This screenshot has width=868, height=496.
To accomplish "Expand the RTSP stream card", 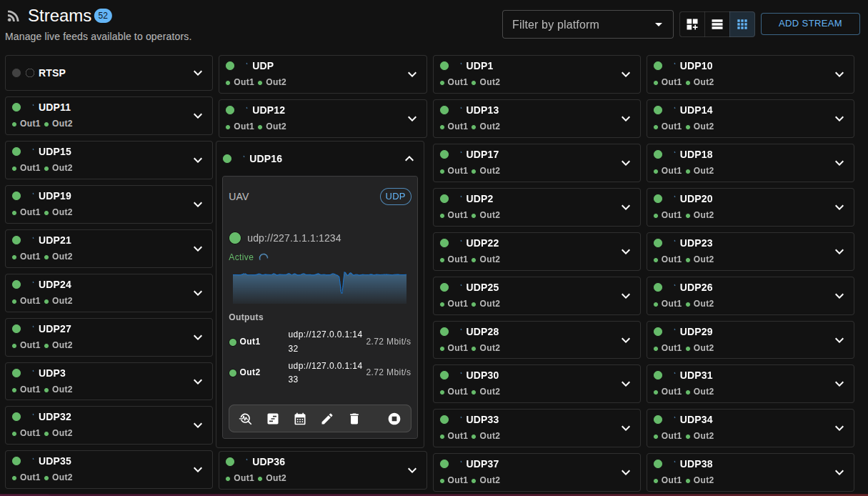I will (198, 73).
